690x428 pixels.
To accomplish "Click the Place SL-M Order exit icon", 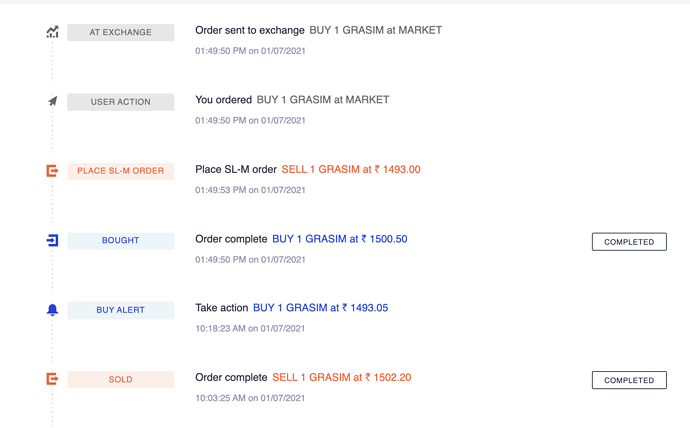I will (x=52, y=171).
